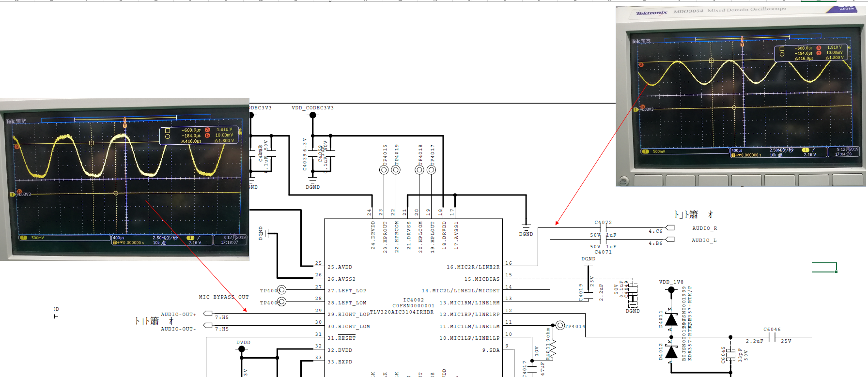
Task: Select the R4011 resistor zigzag symbol
Action: coord(552,349)
